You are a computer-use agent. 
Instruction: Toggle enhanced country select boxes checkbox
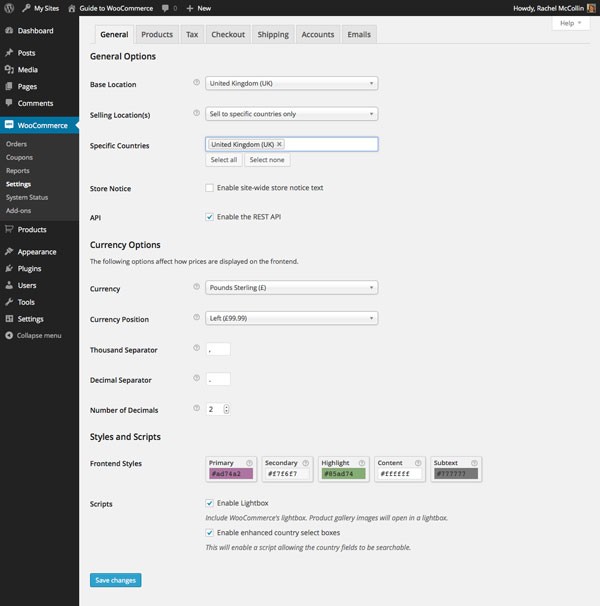[210, 533]
